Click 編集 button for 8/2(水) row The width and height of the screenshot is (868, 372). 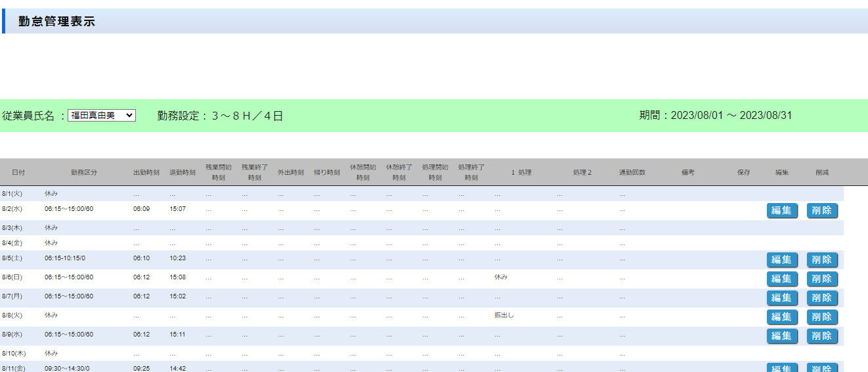pyautogui.click(x=782, y=210)
